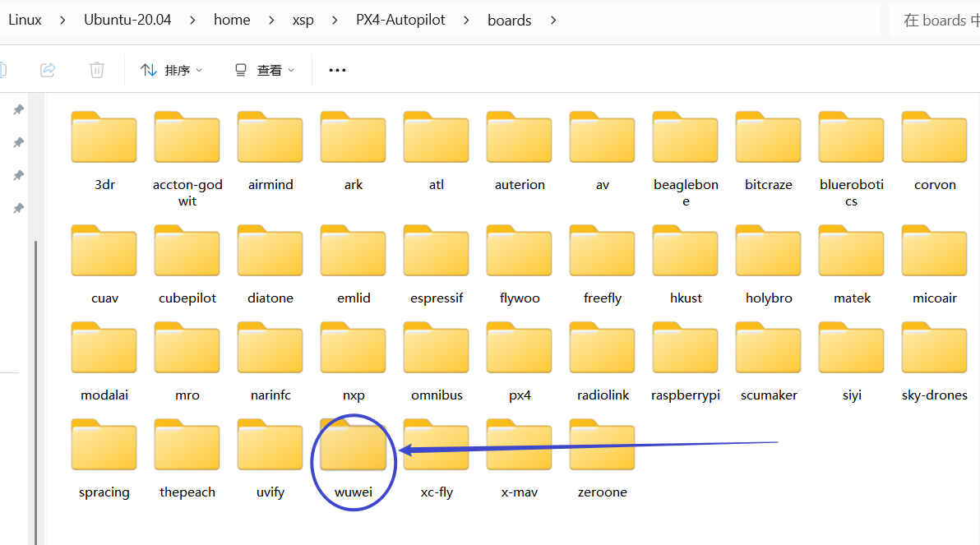
Task: Navigate to home in breadcrumb path
Action: pos(232,20)
